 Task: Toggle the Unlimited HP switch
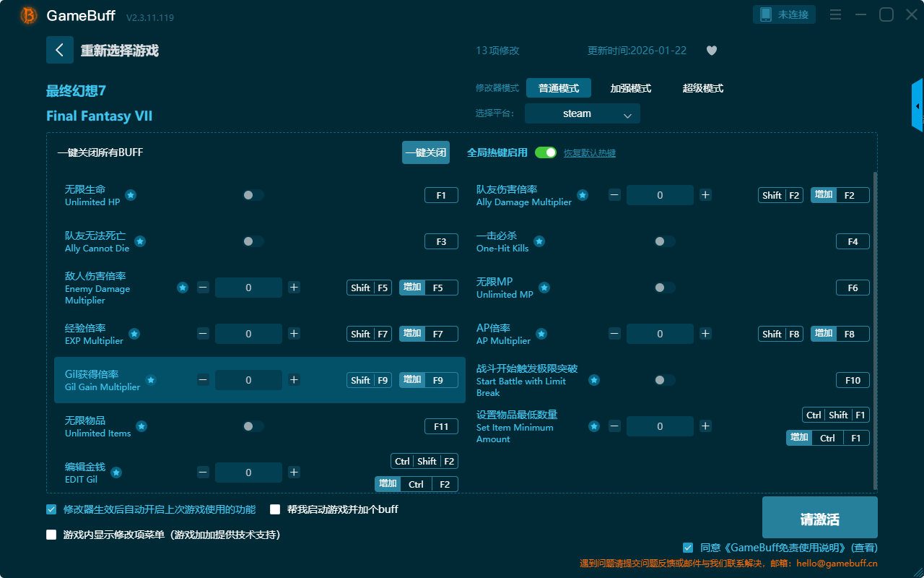coord(253,195)
